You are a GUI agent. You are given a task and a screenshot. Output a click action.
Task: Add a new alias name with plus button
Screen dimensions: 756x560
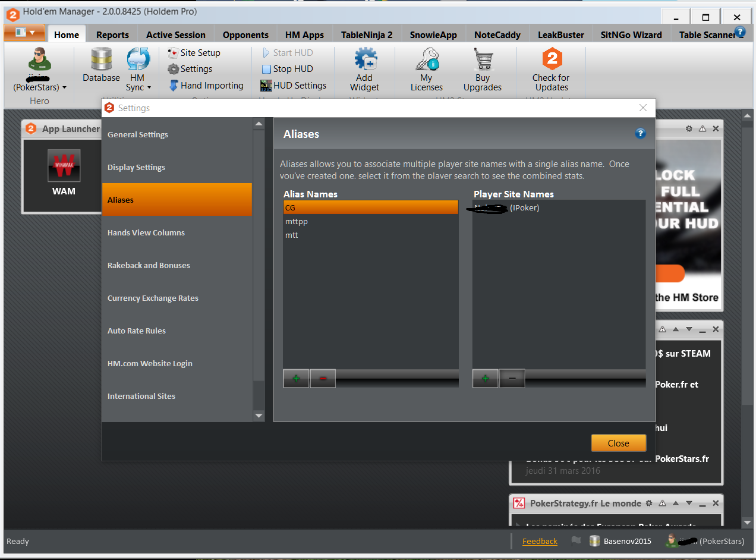tap(296, 378)
